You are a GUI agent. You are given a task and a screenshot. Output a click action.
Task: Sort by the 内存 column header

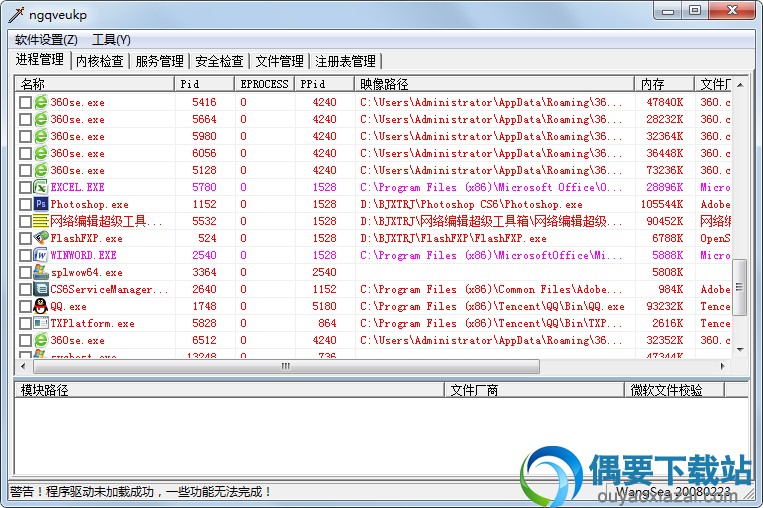click(x=664, y=84)
